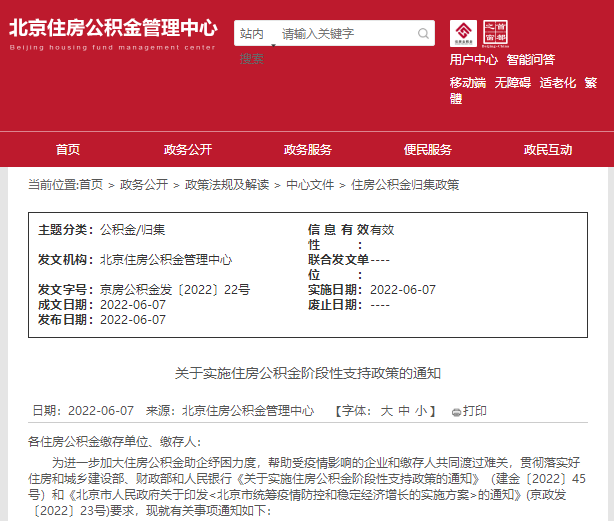
Task: Click the magnifier search icon
Action: point(423,34)
